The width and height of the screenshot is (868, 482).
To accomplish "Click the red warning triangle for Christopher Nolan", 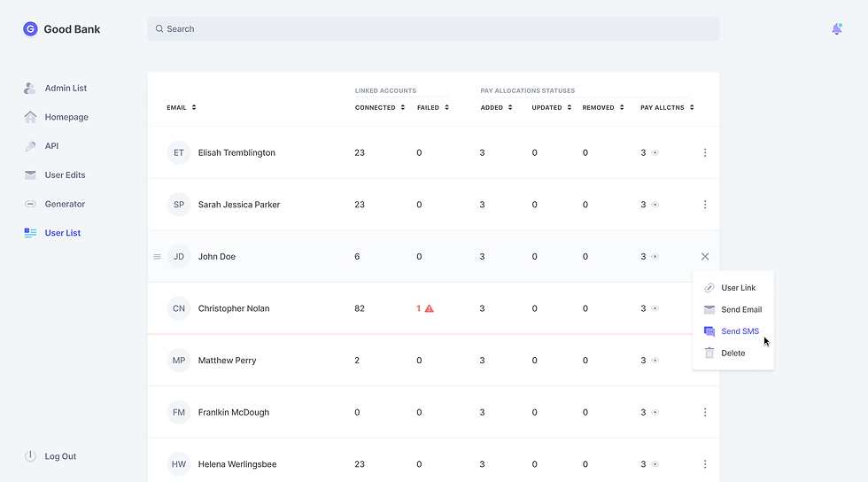I will click(429, 308).
